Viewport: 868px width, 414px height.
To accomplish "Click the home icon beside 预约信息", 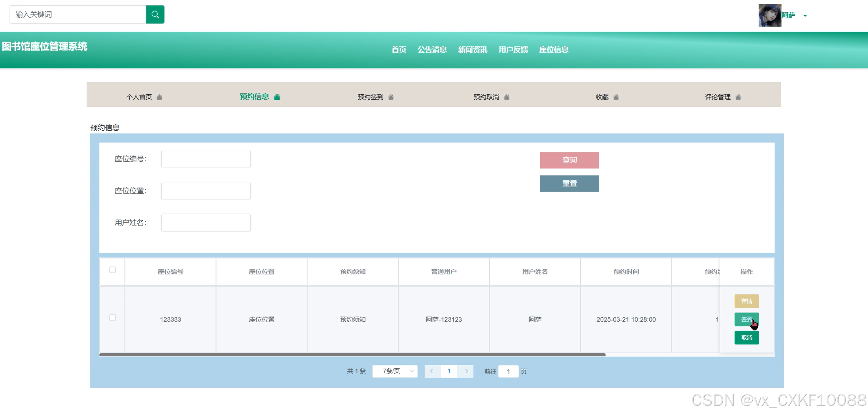I will coord(277,97).
